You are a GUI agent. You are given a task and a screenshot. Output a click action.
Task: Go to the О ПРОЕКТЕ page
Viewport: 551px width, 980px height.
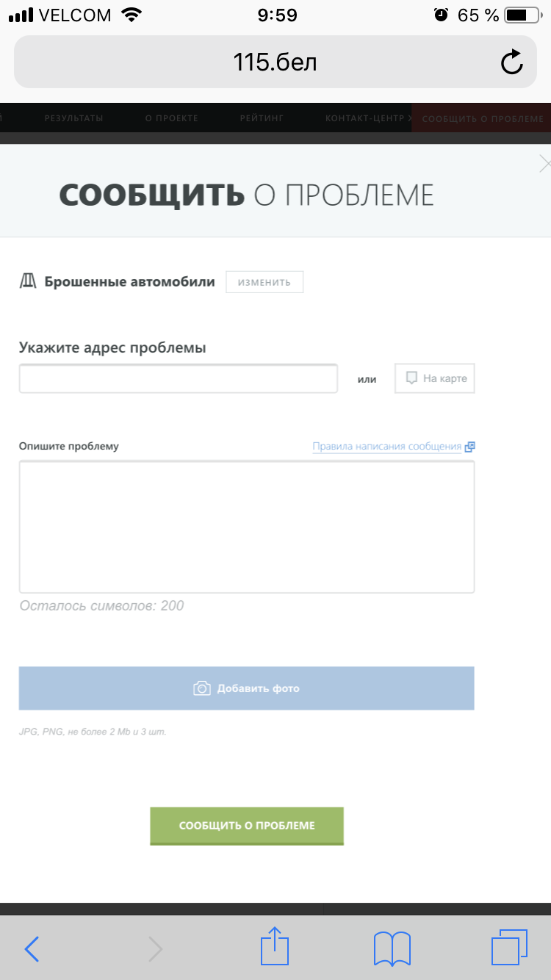[172, 118]
